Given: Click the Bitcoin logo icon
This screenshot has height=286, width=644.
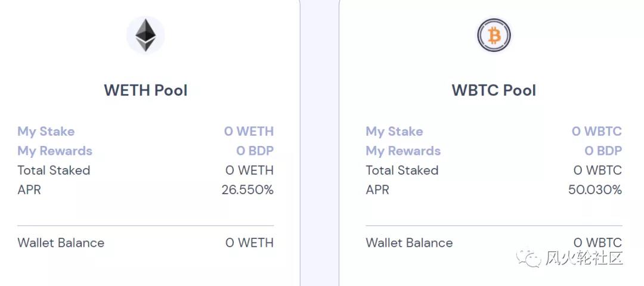Looking at the screenshot, I should (494, 35).
